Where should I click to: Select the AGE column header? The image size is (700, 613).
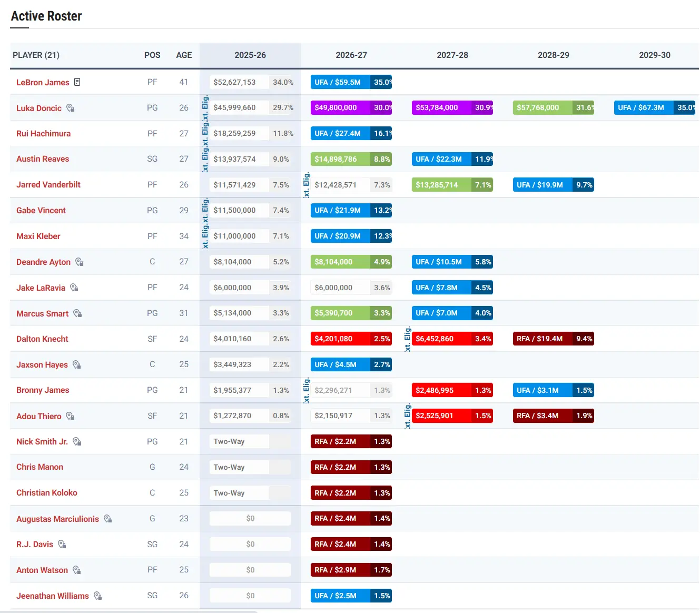(184, 55)
